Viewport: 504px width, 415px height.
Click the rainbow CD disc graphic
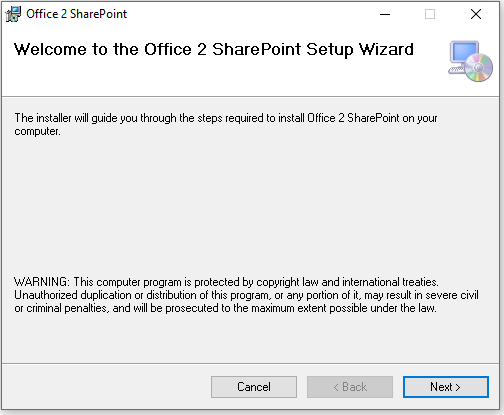coord(479,68)
